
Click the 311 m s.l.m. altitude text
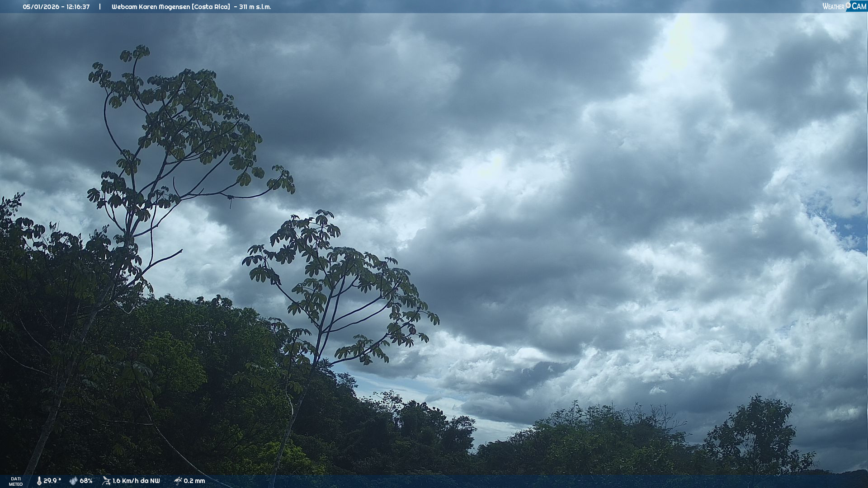point(255,7)
